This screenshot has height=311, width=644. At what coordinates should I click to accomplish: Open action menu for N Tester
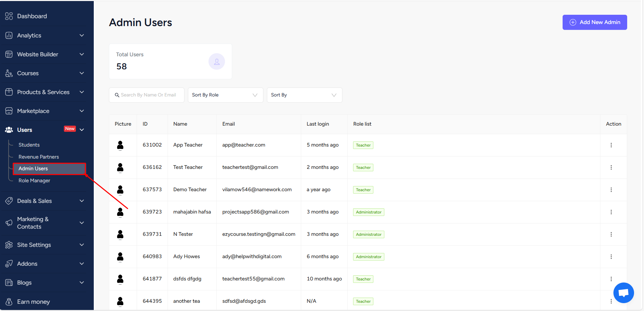coord(611,234)
